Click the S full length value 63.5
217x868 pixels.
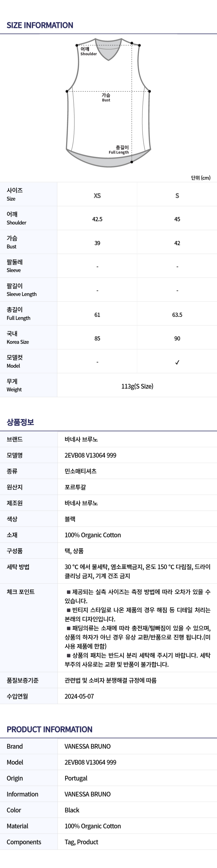coord(177,315)
